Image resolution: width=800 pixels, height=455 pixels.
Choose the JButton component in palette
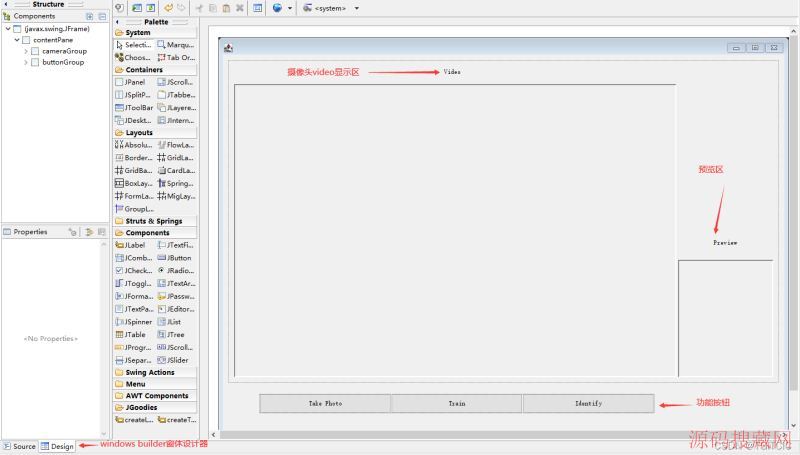176,258
